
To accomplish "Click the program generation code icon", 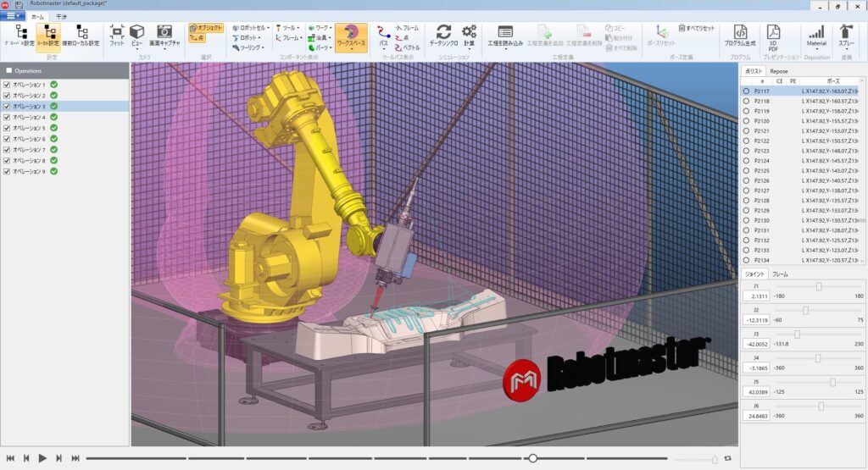I will pyautogui.click(x=739, y=36).
